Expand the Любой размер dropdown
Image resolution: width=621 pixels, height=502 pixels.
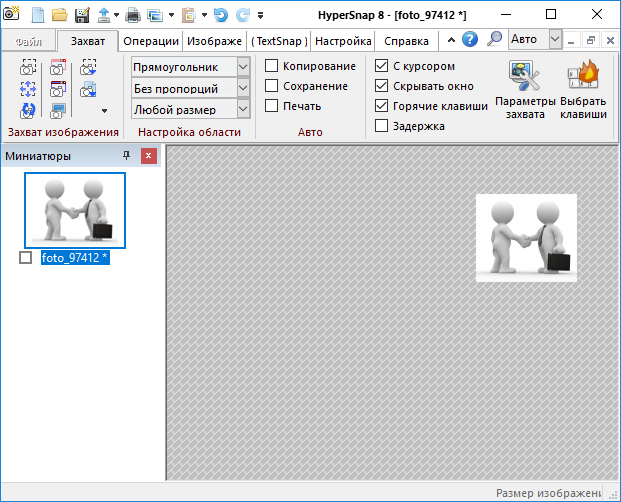pyautogui.click(x=243, y=109)
